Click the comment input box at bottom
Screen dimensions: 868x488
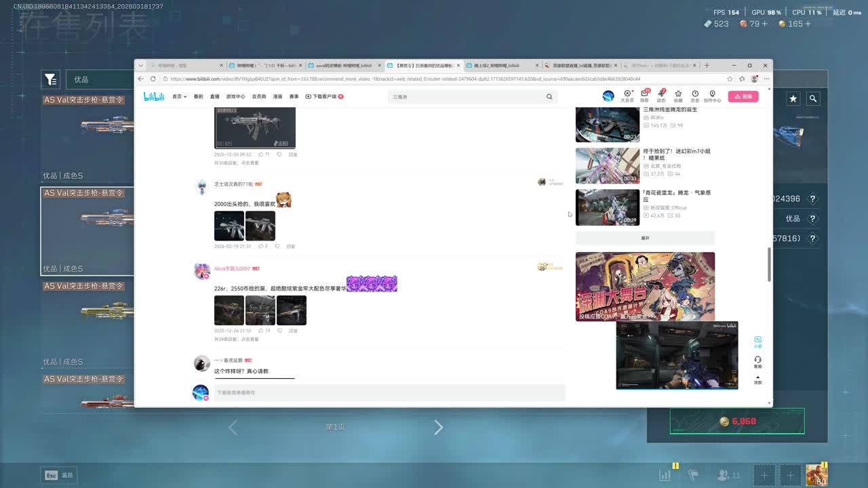click(389, 392)
